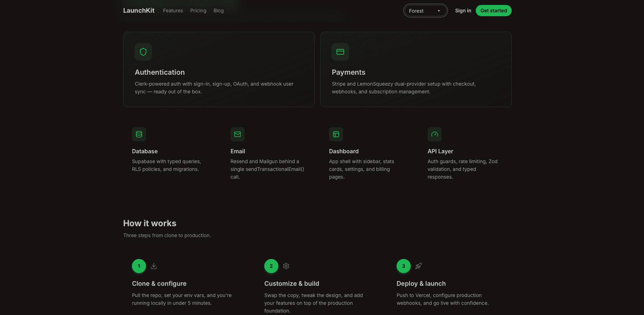
Task: Click the Payments heading
Action: click(x=348, y=72)
